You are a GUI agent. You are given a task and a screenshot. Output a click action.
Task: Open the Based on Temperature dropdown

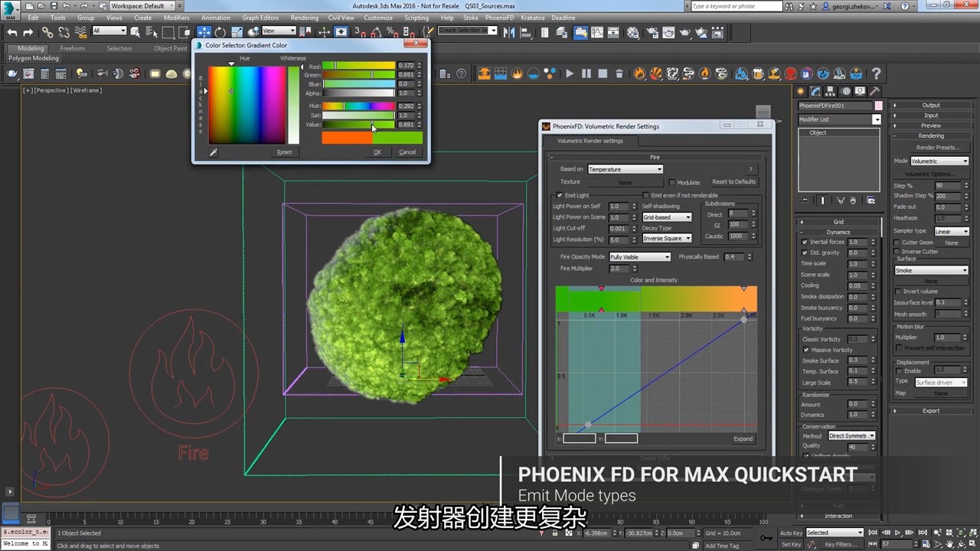[625, 169]
